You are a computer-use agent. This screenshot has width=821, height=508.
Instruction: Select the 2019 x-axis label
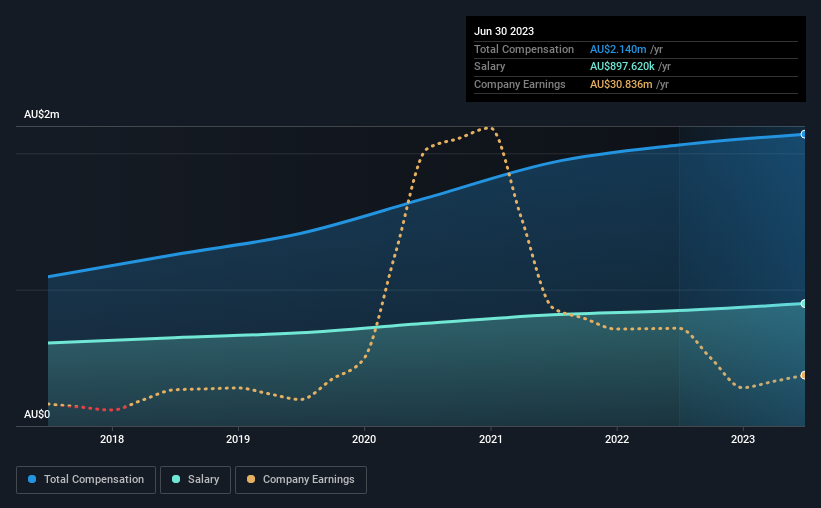(238, 439)
